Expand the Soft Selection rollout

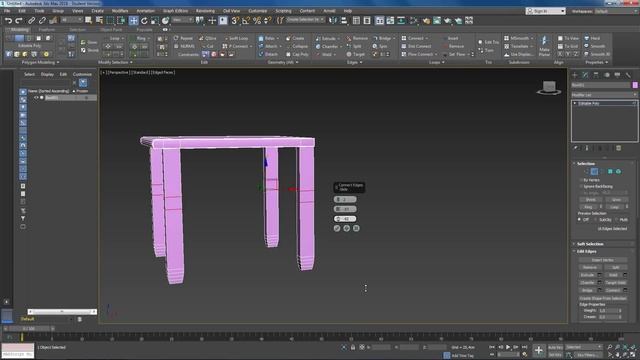(590, 244)
